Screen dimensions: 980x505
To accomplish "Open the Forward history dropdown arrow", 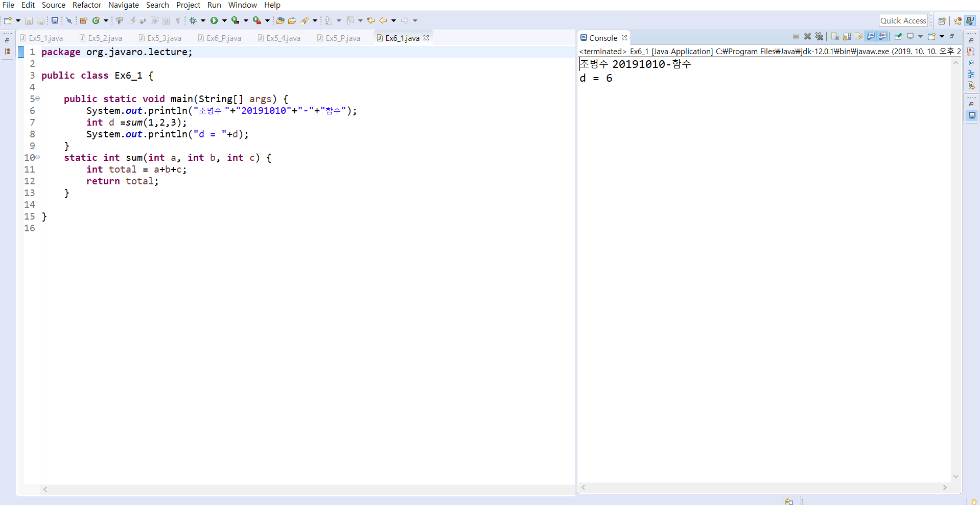I will [415, 20].
